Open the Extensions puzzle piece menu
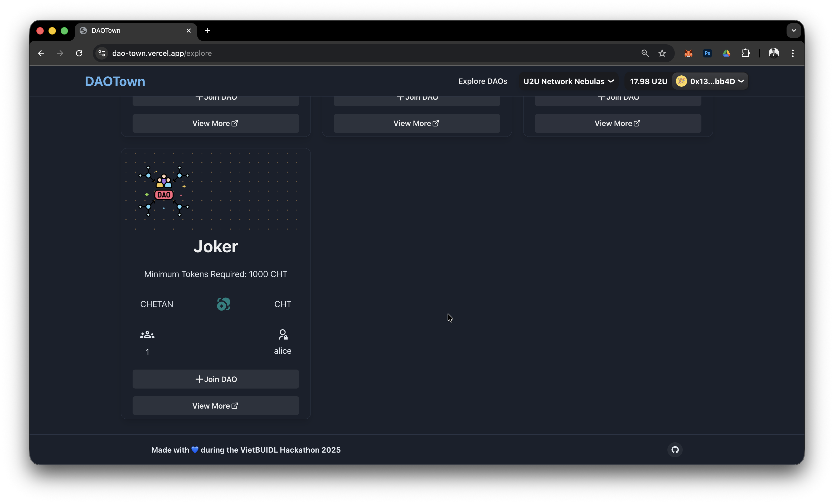 coord(745,53)
